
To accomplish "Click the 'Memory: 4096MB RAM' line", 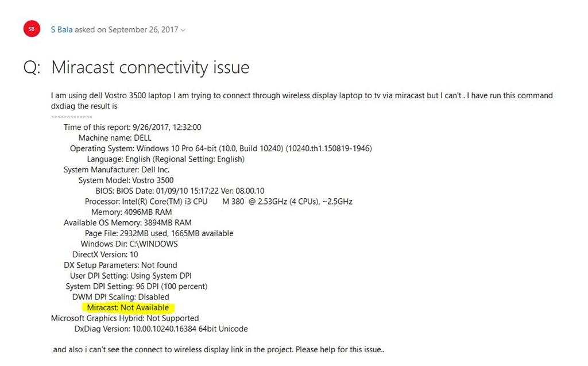I will [x=131, y=212].
